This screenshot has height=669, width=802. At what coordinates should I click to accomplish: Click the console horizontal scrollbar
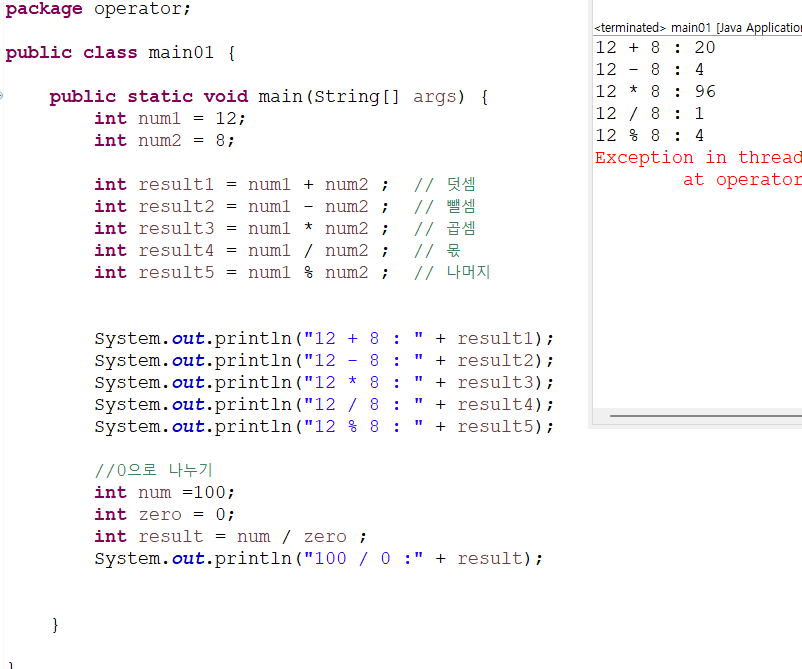(706, 416)
